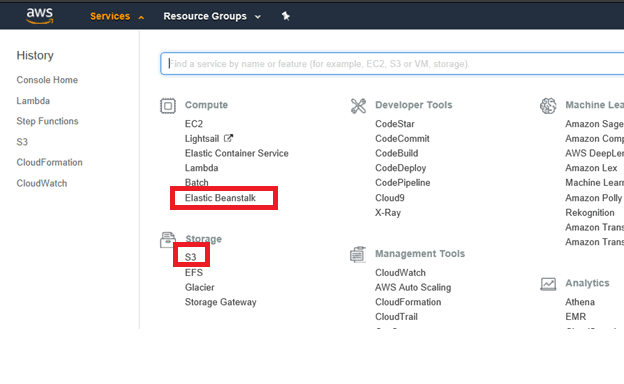Open the X-Ray service
Image resolution: width=624 pixels, height=384 pixels.
[388, 213]
